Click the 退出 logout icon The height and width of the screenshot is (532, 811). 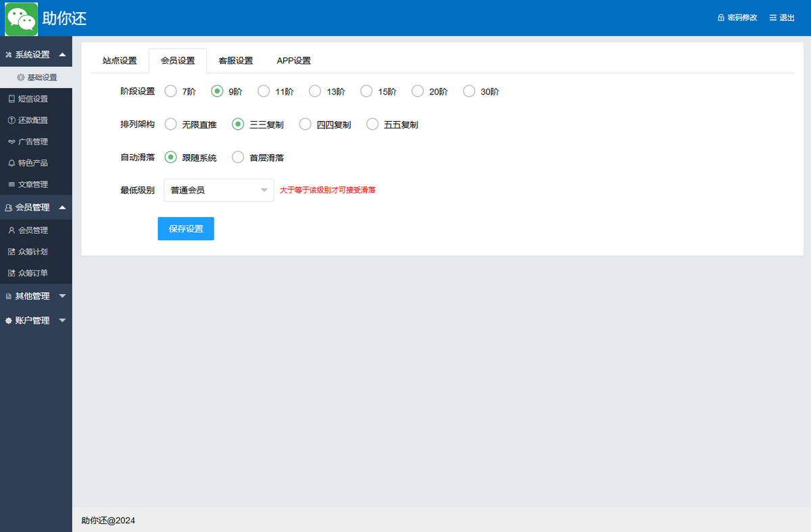pos(773,18)
